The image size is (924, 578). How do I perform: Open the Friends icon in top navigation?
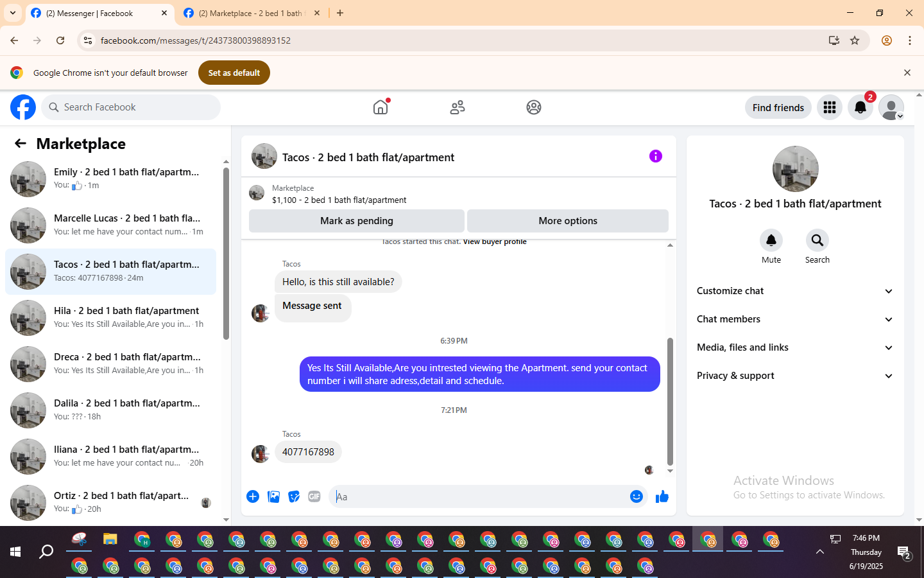458,107
